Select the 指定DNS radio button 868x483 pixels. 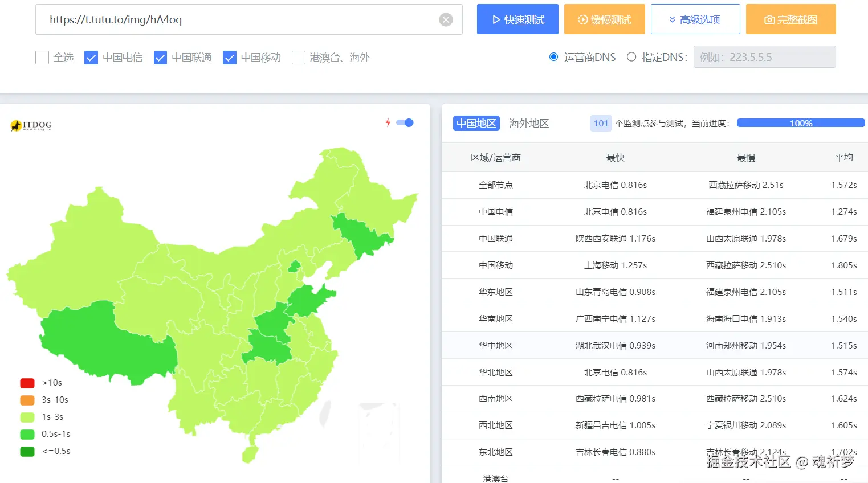point(631,57)
